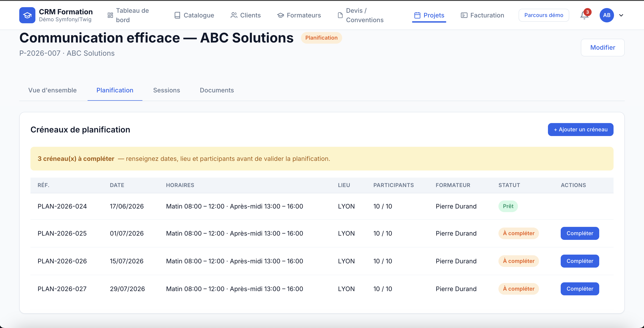Click the Clients people icon
Screen dimensions: 644x328
(x=234, y=15)
